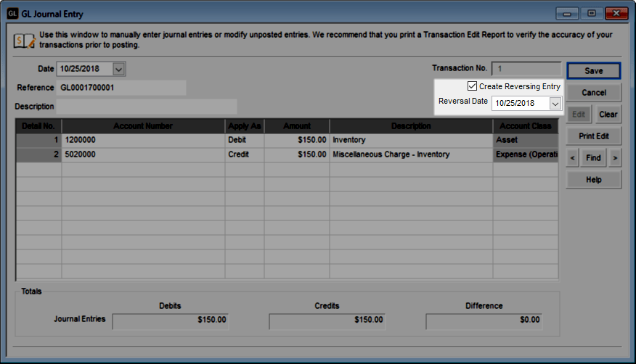Go to previous entry with the < button
The image size is (636, 364).
(572, 158)
